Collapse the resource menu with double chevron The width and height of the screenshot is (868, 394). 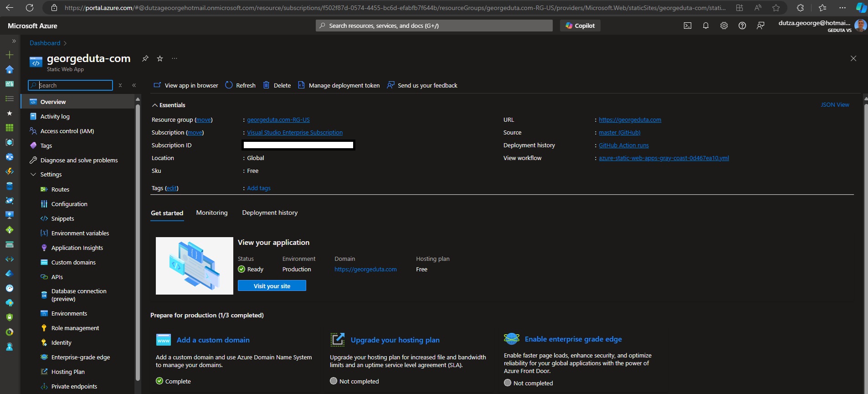click(134, 85)
